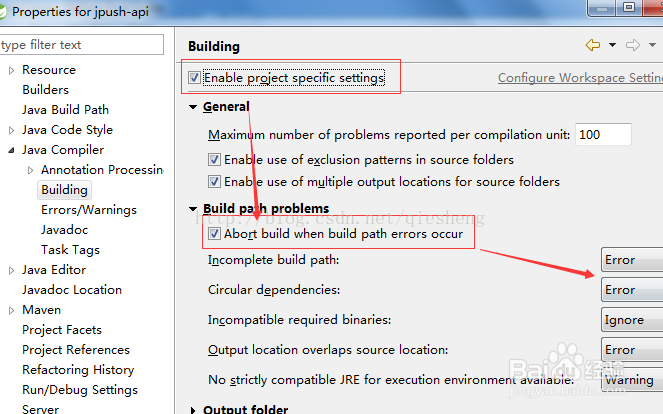The image size is (663, 414).
Task: Toggle Enable project specific settings checkbox
Action: click(x=195, y=78)
